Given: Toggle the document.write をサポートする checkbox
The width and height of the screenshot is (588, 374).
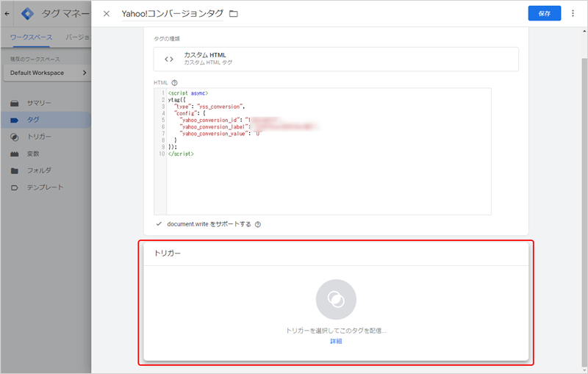Looking at the screenshot, I should click(x=159, y=223).
